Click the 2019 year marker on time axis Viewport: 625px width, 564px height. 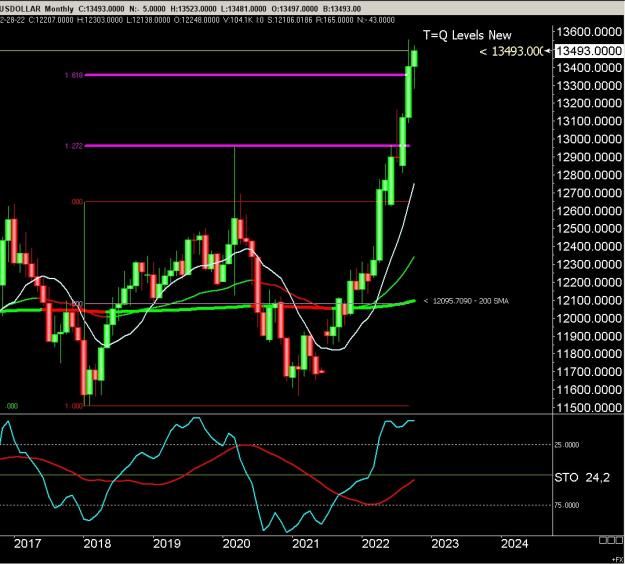(167, 544)
